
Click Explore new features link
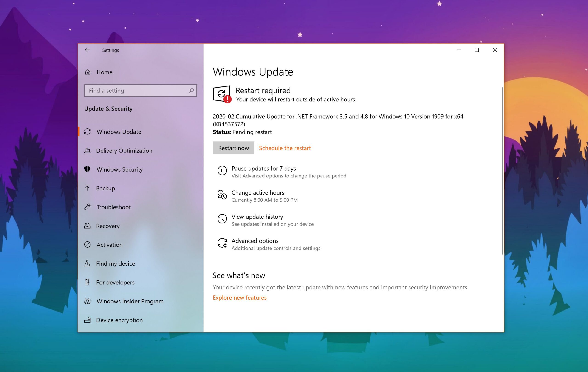[240, 298]
